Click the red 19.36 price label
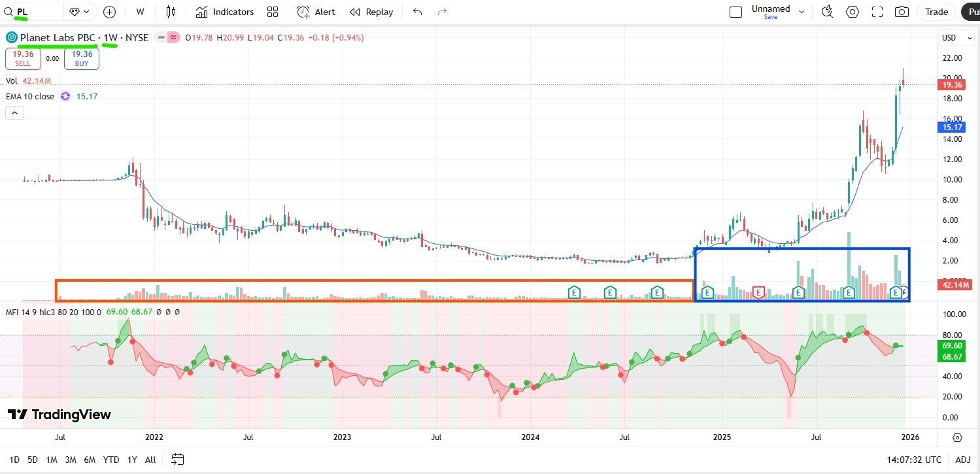Image resolution: width=980 pixels, height=474 pixels. pos(953,85)
